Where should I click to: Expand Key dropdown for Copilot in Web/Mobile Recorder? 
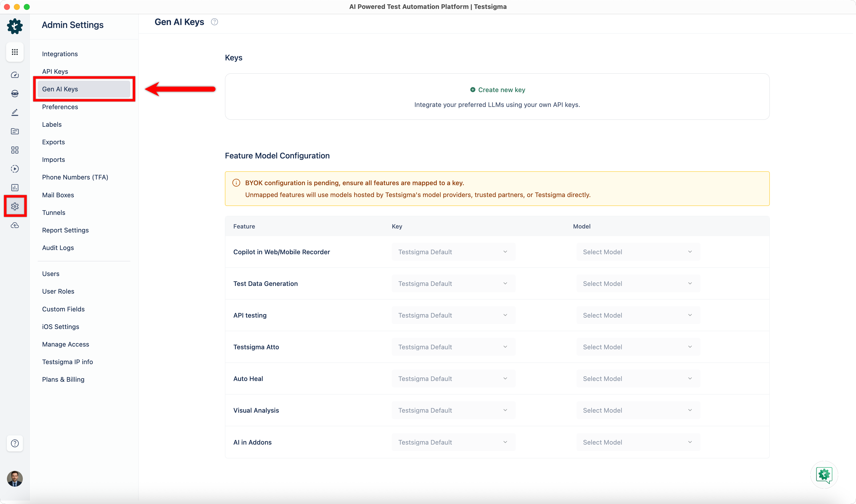[x=453, y=252]
